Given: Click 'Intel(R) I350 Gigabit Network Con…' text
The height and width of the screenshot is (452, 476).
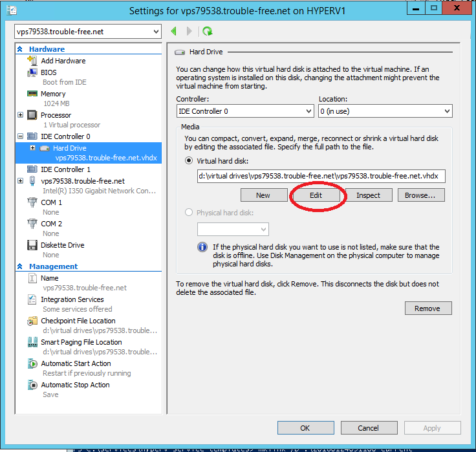Looking at the screenshot, I should click(x=99, y=191).
